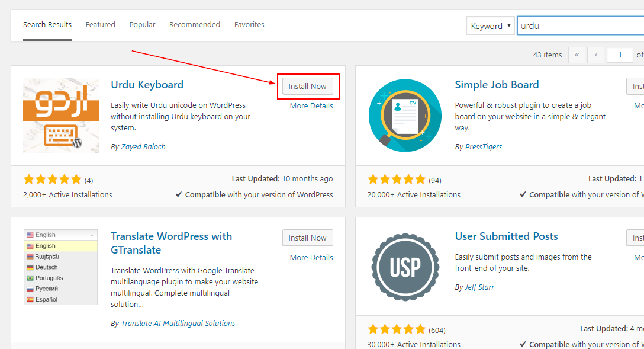Click the 43 items count text
This screenshot has width=644, height=349.
pos(548,55)
